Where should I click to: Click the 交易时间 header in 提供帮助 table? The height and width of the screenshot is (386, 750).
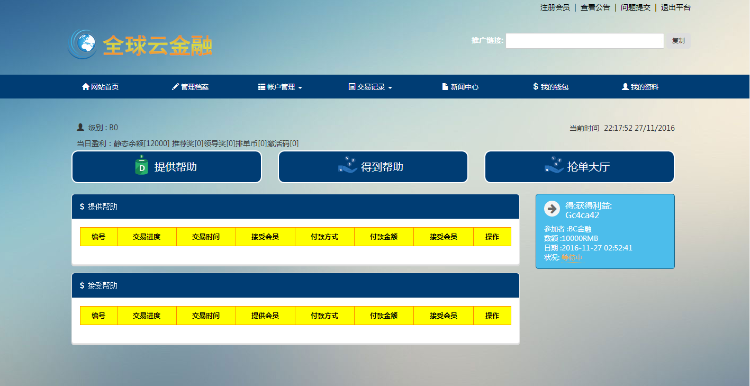tap(206, 237)
